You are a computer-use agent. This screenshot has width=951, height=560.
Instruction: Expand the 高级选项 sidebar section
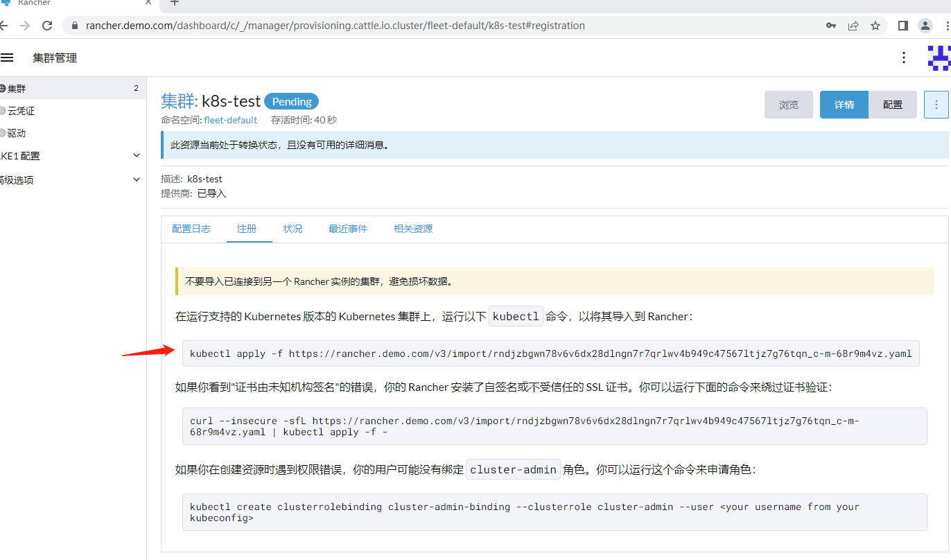click(x=72, y=180)
